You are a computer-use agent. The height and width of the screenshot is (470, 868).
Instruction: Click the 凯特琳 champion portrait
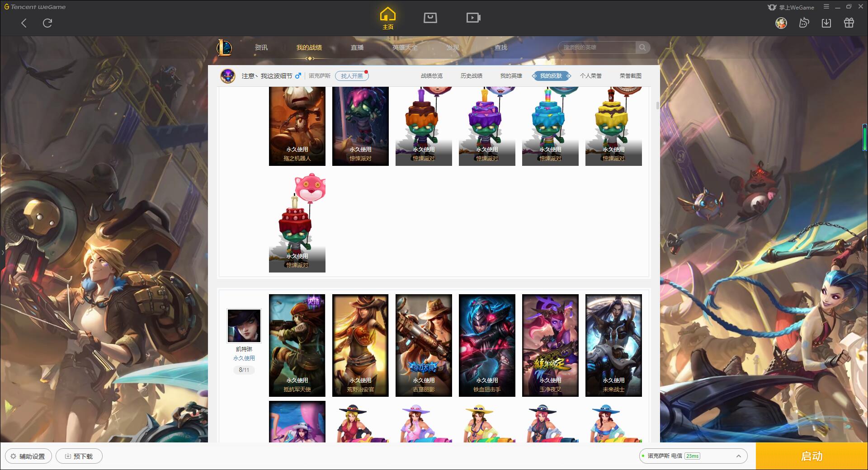pos(244,326)
